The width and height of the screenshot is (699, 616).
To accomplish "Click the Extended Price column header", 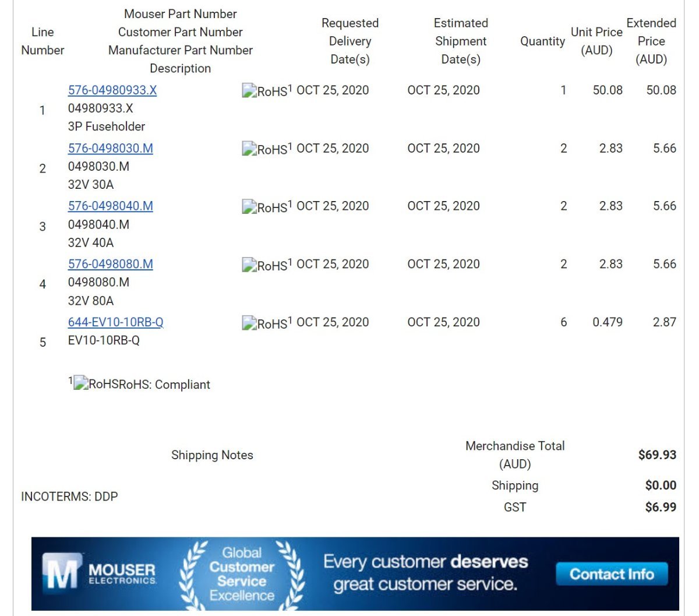I will coord(651,41).
